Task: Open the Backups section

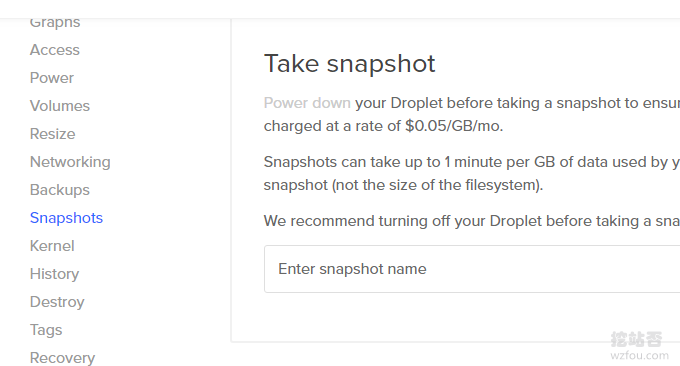Action: tap(60, 190)
